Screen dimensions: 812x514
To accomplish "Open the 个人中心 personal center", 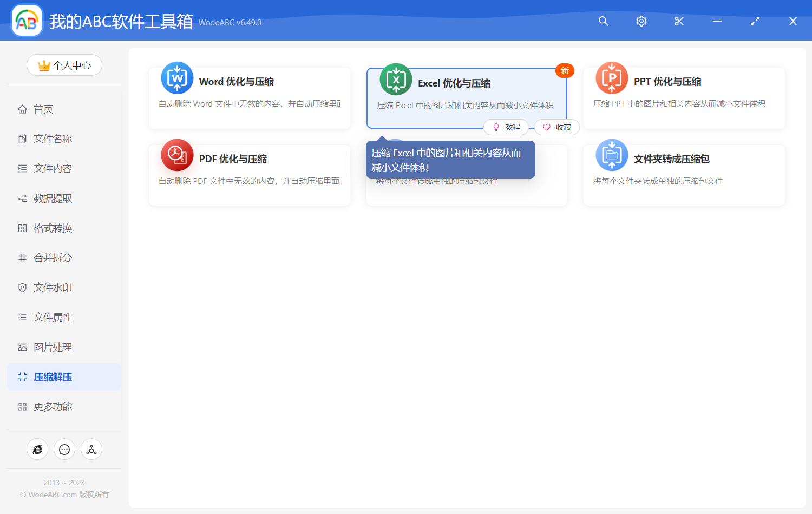I will 64,65.
